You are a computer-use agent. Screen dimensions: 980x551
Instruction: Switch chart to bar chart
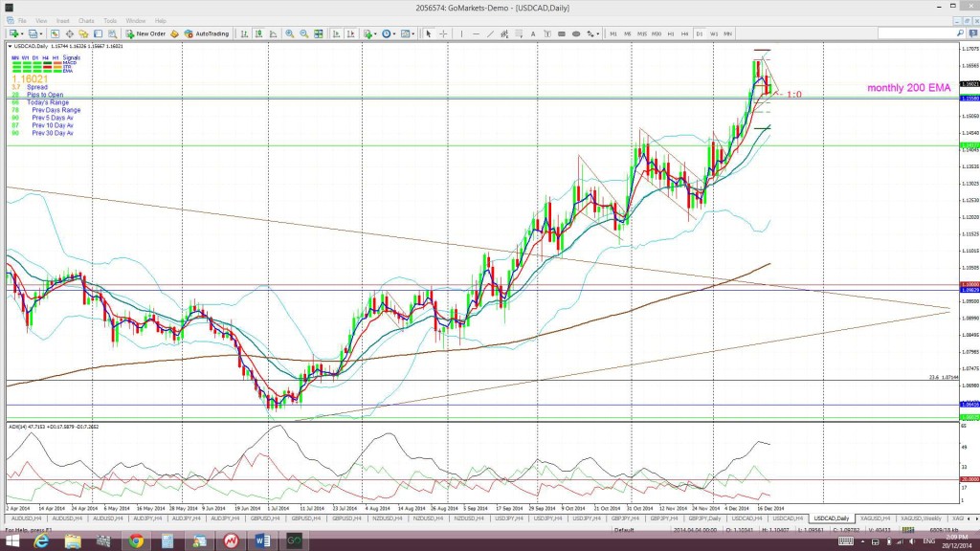click(x=244, y=33)
